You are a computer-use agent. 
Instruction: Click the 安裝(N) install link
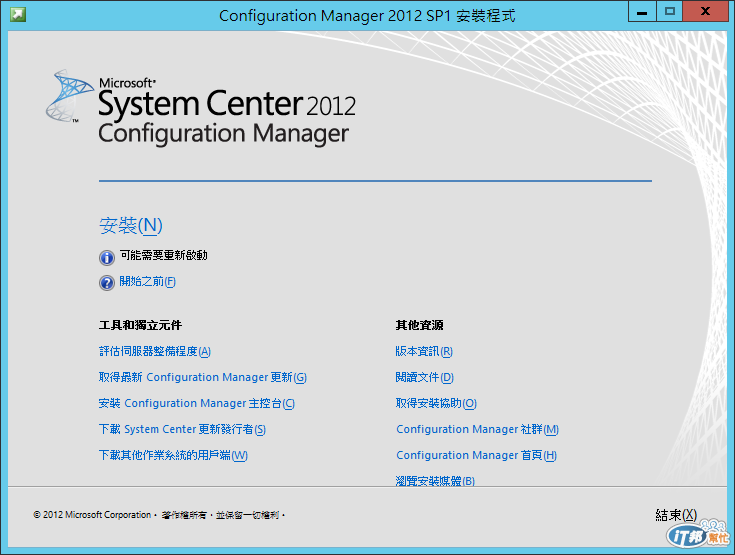[131, 225]
